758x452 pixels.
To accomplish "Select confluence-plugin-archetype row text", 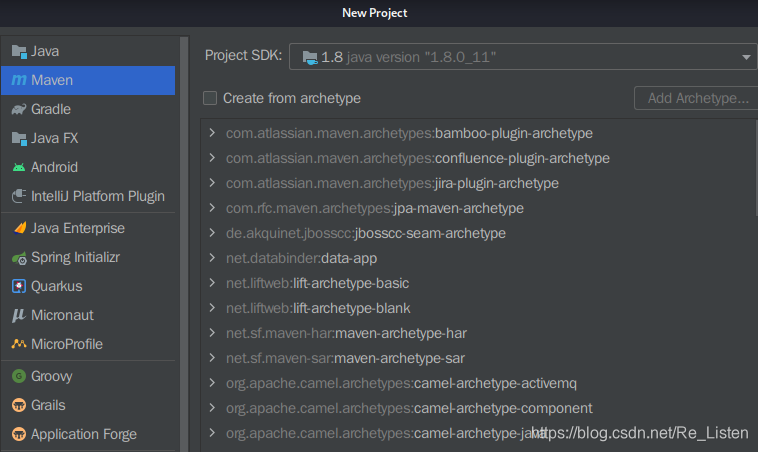I will point(418,158).
